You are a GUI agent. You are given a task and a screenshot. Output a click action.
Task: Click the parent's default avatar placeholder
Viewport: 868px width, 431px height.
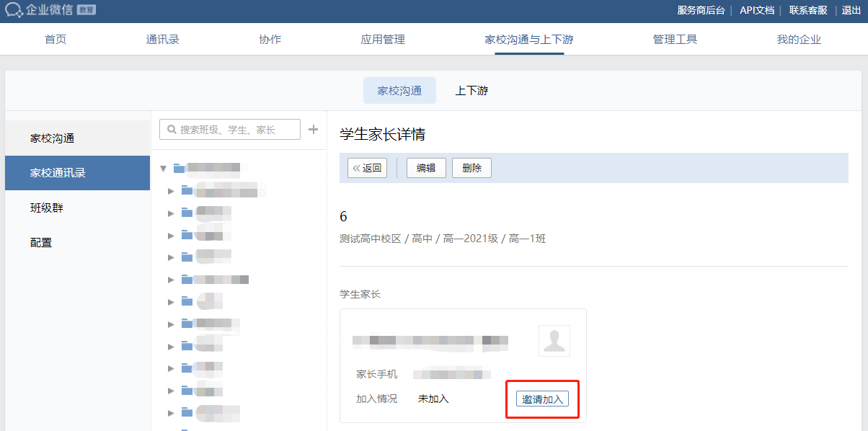tap(554, 341)
